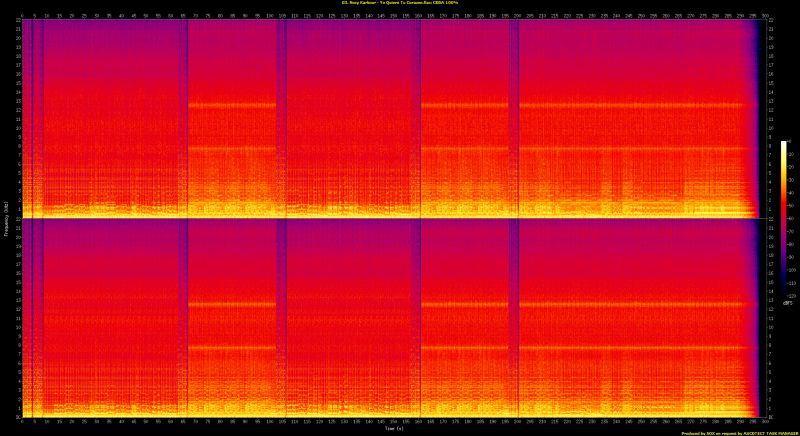The image size is (800, 436).
Task: Click the 13 kHz band in upper channel
Action: click(x=400, y=105)
